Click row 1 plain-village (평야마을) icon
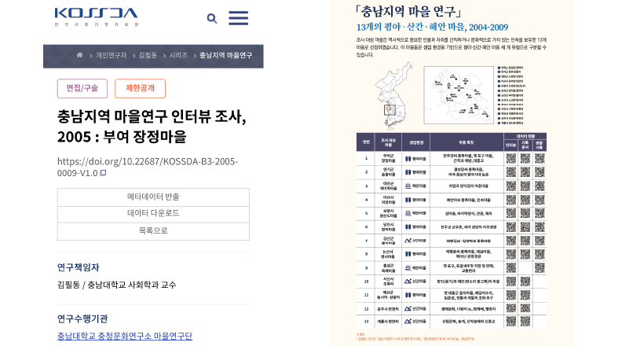 pyautogui.click(x=408, y=159)
